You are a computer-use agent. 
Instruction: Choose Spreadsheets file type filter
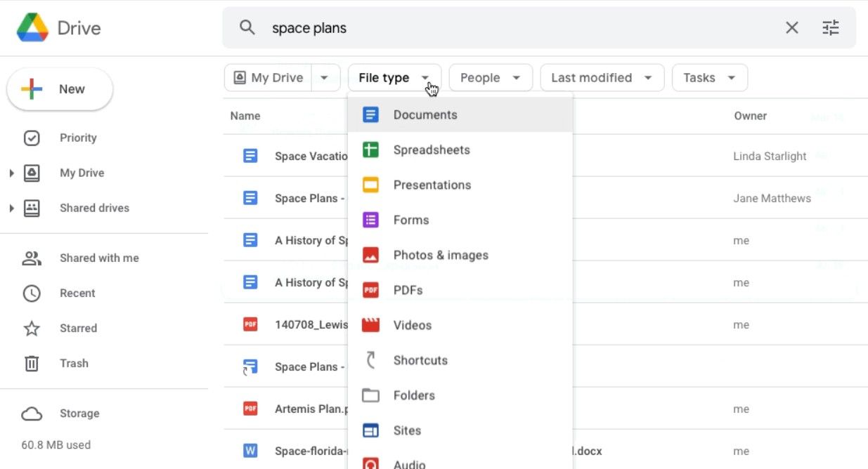(x=431, y=150)
